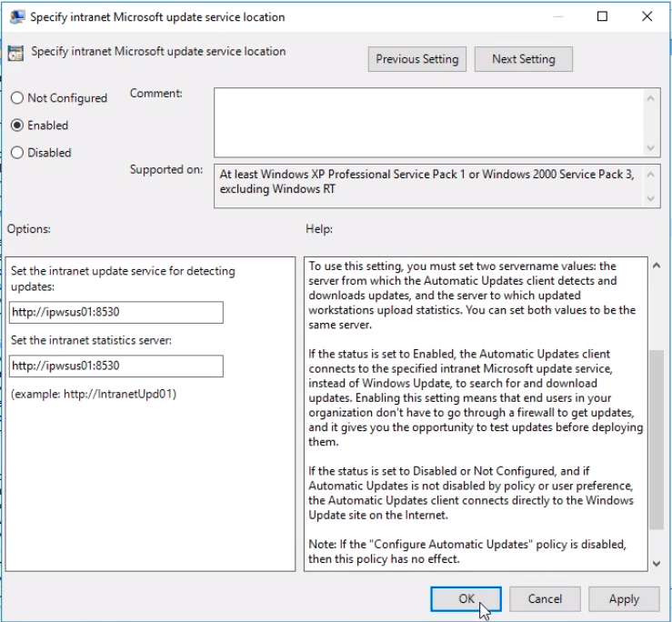Click the Supported on Windows XP text
This screenshot has height=622, width=672.
click(426, 181)
